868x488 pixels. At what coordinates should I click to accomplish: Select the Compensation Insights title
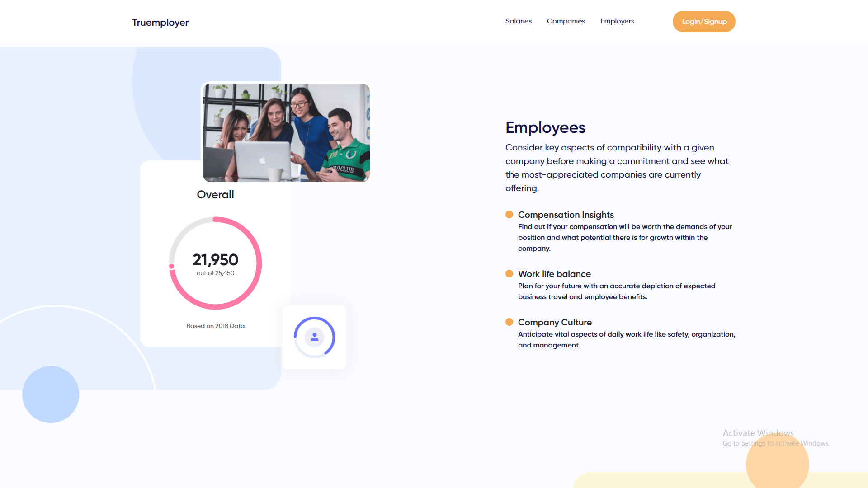point(566,215)
